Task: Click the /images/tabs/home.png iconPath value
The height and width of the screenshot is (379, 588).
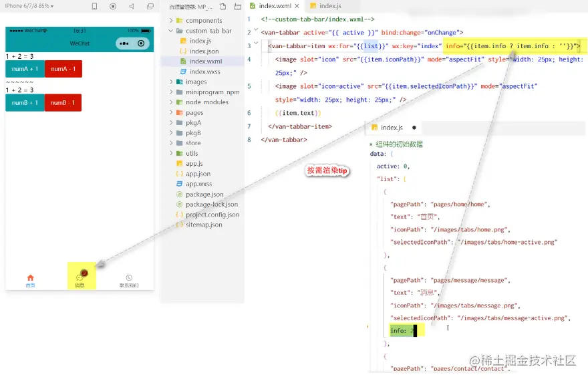Action: point(468,230)
